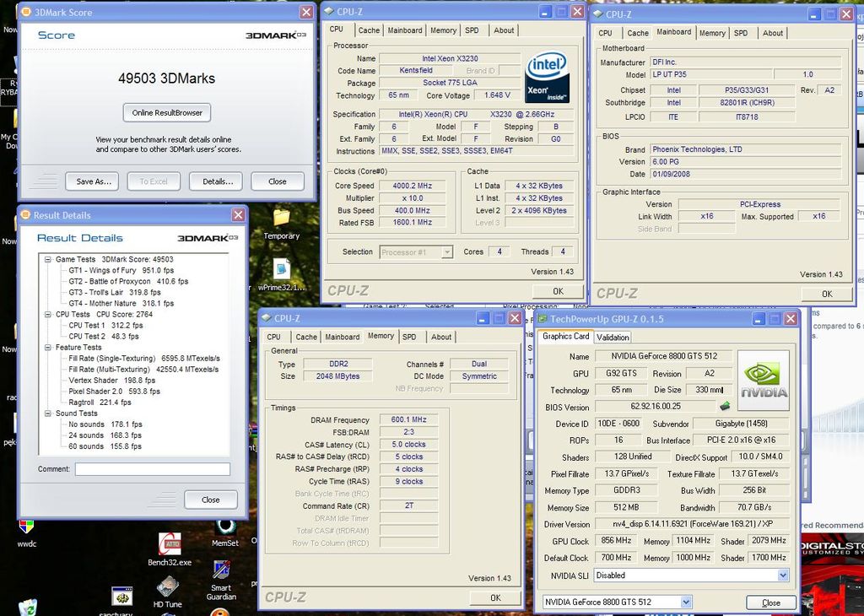Collapse the Sound Tests tree node
864x616 pixels.
[48, 413]
